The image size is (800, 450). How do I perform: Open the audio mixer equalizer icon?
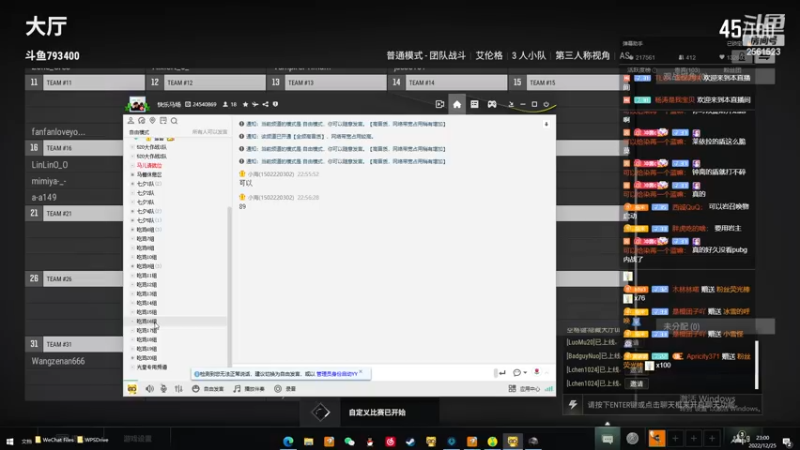click(179, 389)
